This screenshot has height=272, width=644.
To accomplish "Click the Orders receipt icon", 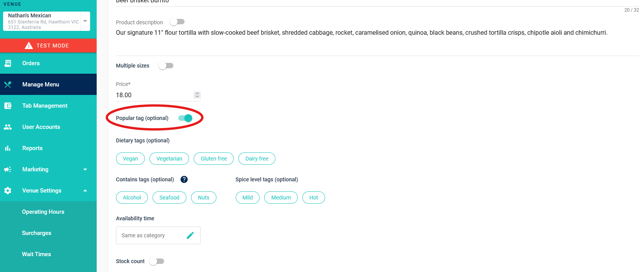I will point(8,63).
